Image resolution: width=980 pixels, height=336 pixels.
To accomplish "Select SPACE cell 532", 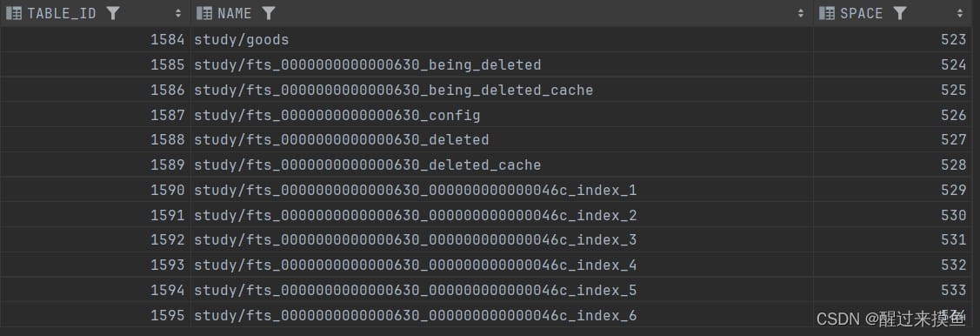I will pos(892,265).
